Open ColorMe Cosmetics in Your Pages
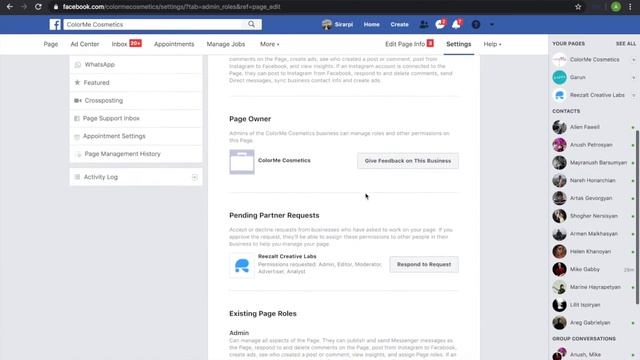Image resolution: width=640 pixels, height=360 pixels. pos(594,60)
